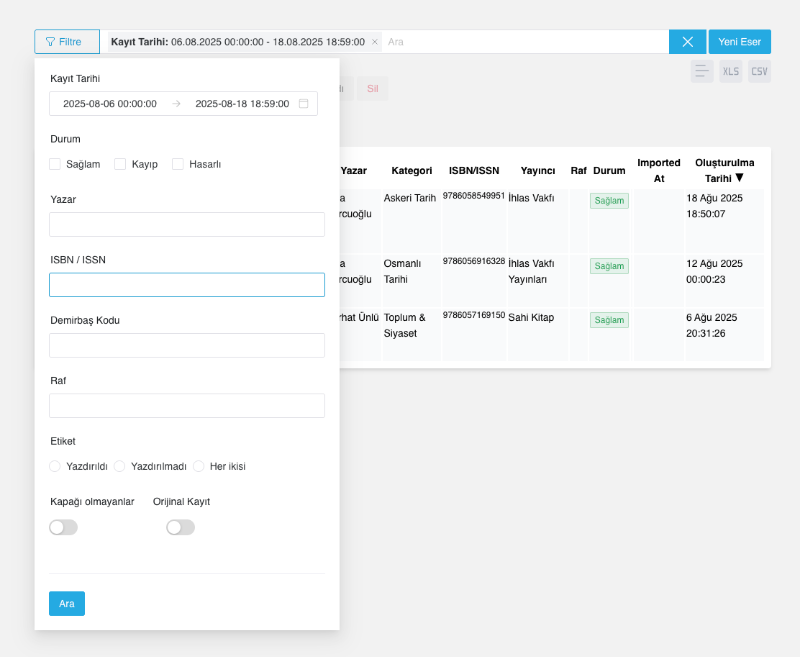The image size is (800, 657).
Task: Sort by the Kategori column header
Action: [x=411, y=171]
